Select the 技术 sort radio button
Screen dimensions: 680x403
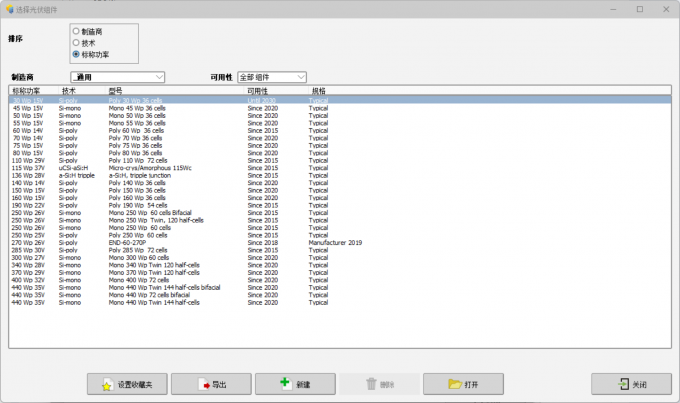click(76, 43)
